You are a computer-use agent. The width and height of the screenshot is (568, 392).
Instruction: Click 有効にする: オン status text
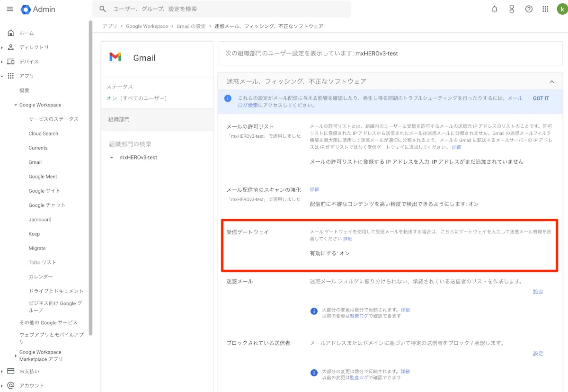point(329,253)
